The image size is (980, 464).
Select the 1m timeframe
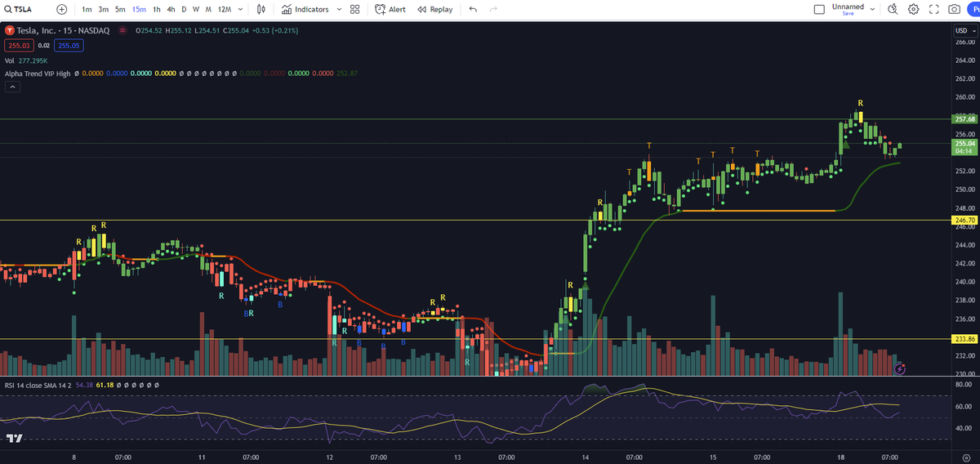tap(87, 9)
